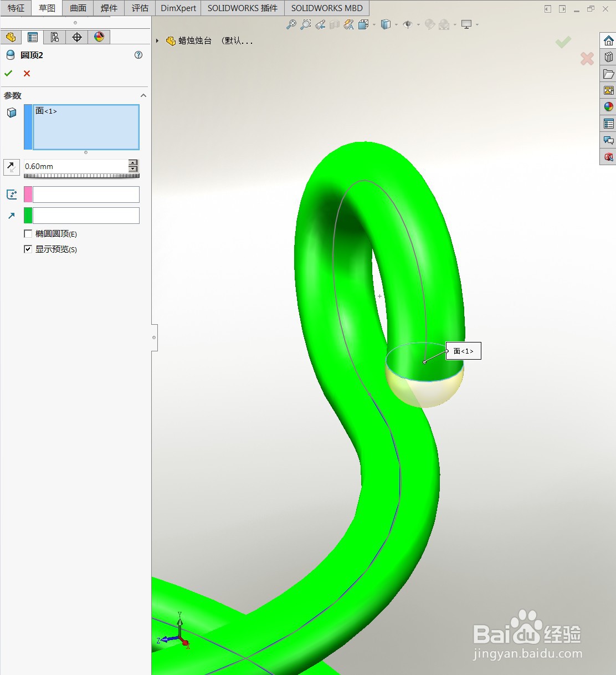The width and height of the screenshot is (616, 675).
Task: Open Custom Properties in task pane
Action: (609, 124)
